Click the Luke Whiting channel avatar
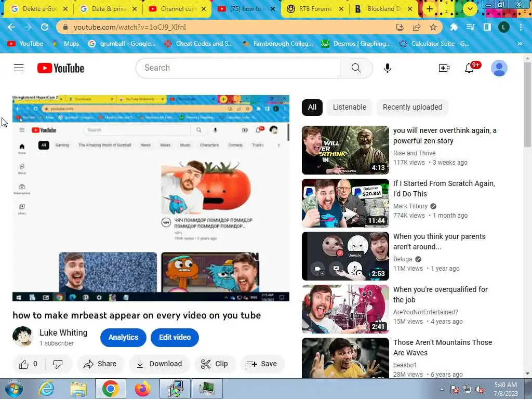The height and width of the screenshot is (399, 532). pyautogui.click(x=23, y=337)
